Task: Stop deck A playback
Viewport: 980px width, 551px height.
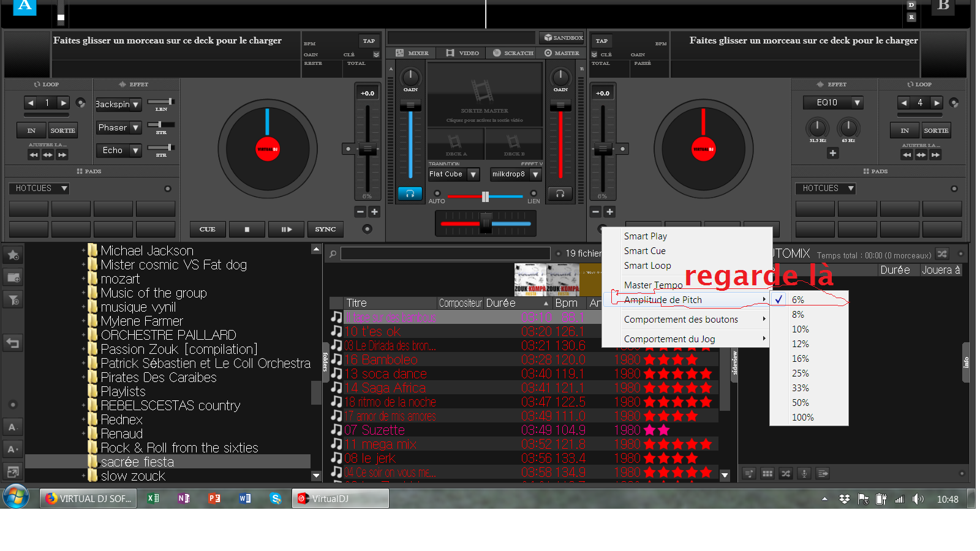Action: point(247,229)
